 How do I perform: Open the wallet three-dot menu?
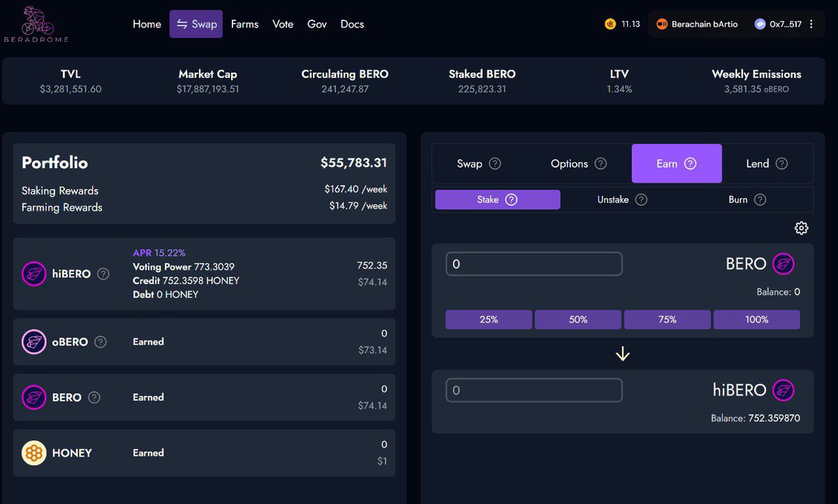click(811, 24)
